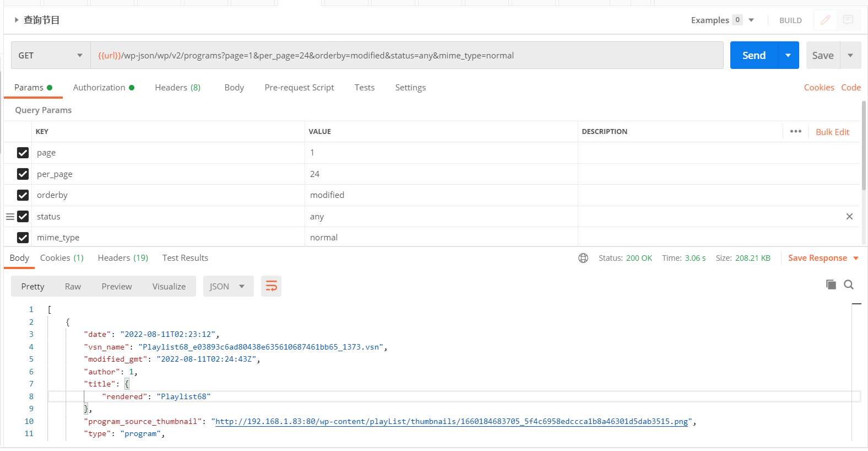868x451 pixels.
Task: Open the comments icon near BUILD
Action: tap(848, 20)
